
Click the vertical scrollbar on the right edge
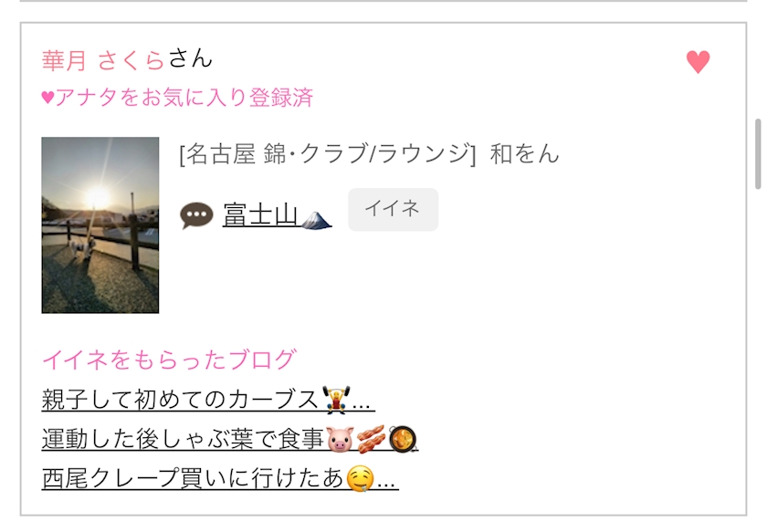point(758,153)
